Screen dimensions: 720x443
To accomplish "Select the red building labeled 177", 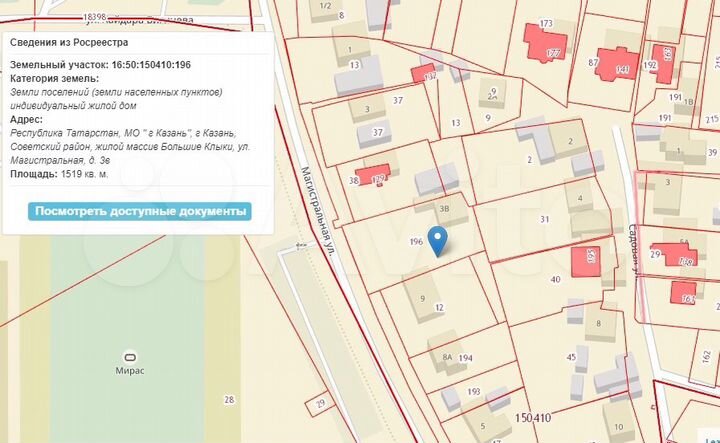I will (x=545, y=45).
